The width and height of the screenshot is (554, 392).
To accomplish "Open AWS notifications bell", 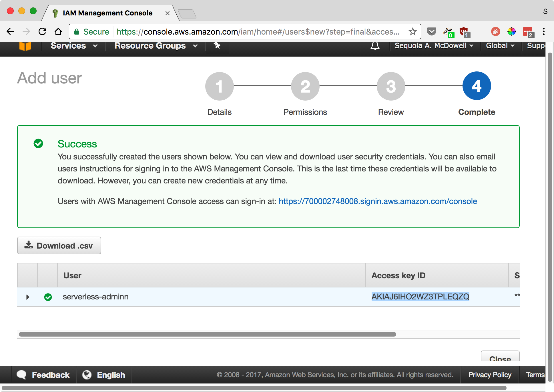I will 375,46.
